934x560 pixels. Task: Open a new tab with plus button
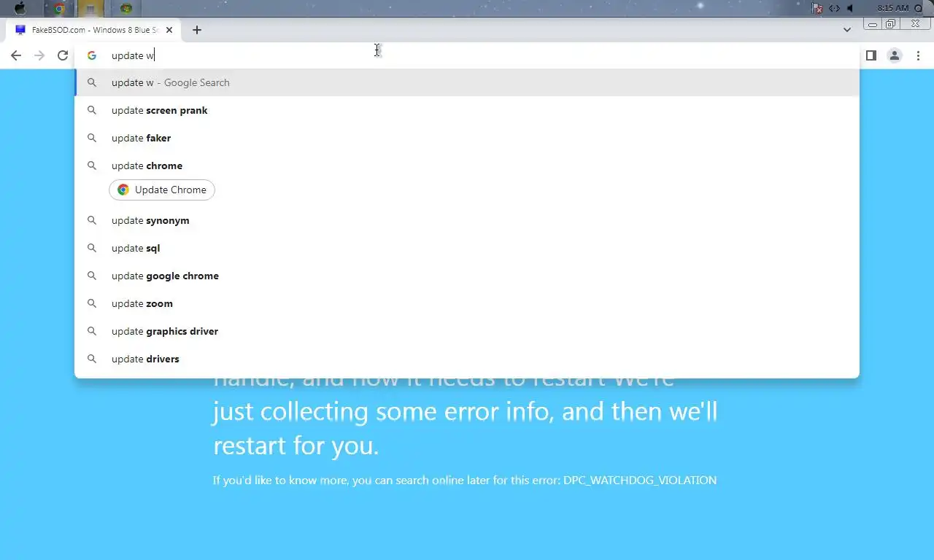point(196,30)
